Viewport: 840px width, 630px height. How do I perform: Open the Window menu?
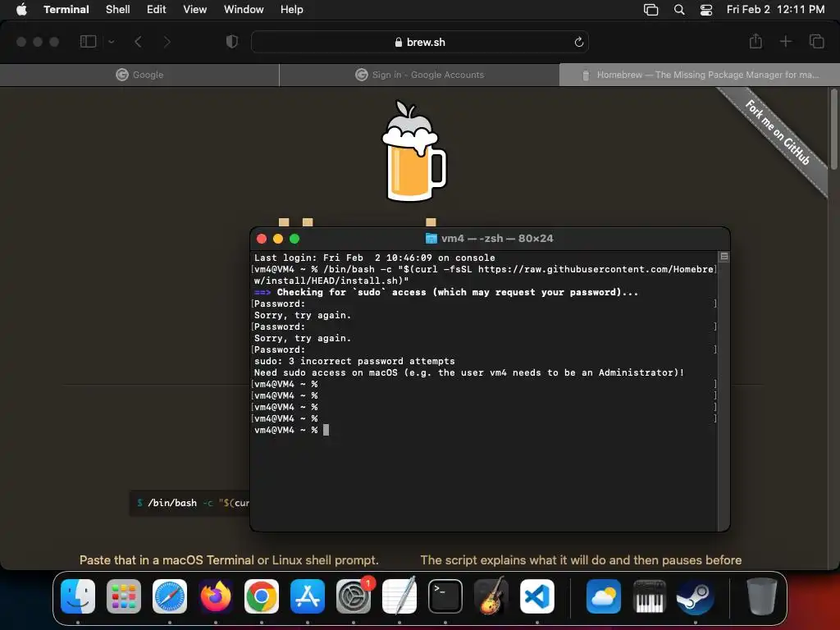click(x=243, y=9)
